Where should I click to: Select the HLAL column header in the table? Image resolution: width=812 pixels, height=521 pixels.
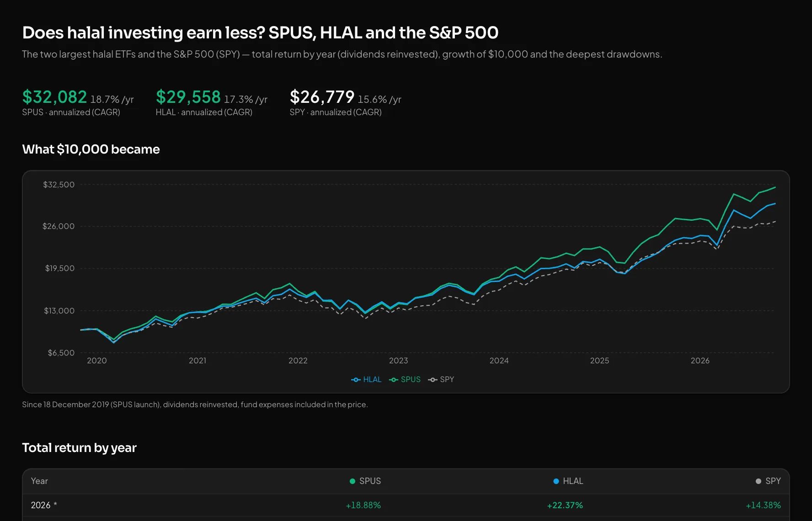click(568, 481)
